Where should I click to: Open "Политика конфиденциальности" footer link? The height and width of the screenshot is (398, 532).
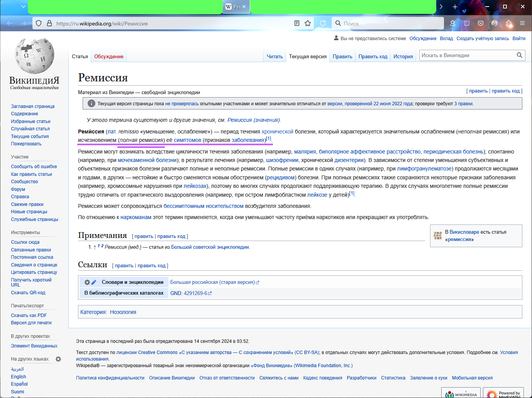110,378
